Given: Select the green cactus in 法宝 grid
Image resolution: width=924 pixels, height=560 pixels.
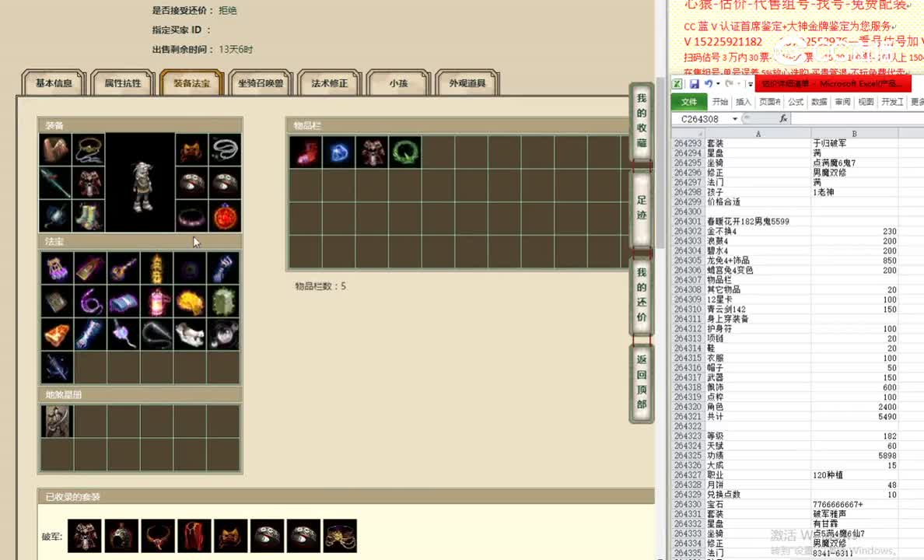Looking at the screenshot, I should point(223,302).
